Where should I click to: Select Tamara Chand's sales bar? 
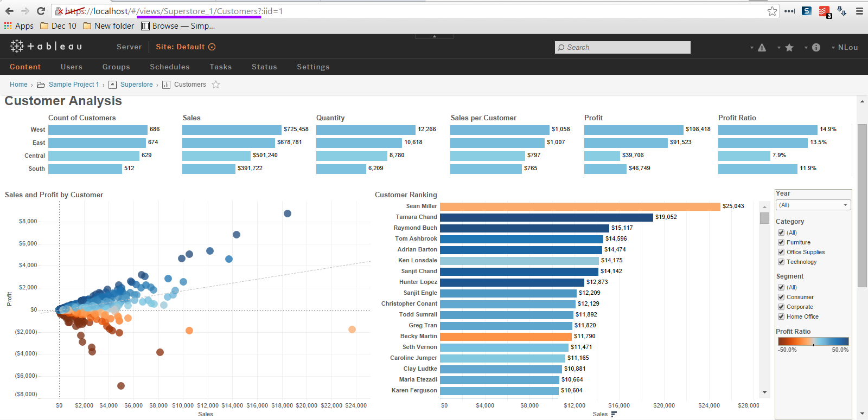(x=546, y=217)
